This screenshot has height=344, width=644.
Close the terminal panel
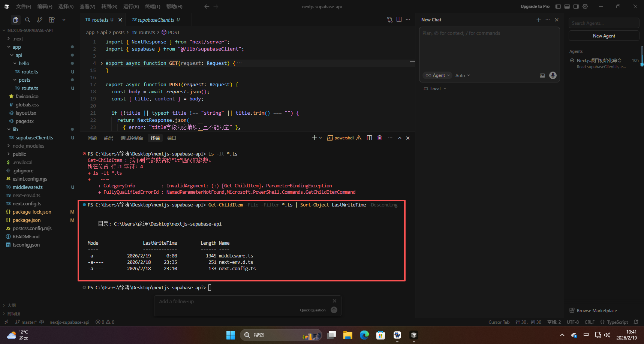click(x=408, y=138)
